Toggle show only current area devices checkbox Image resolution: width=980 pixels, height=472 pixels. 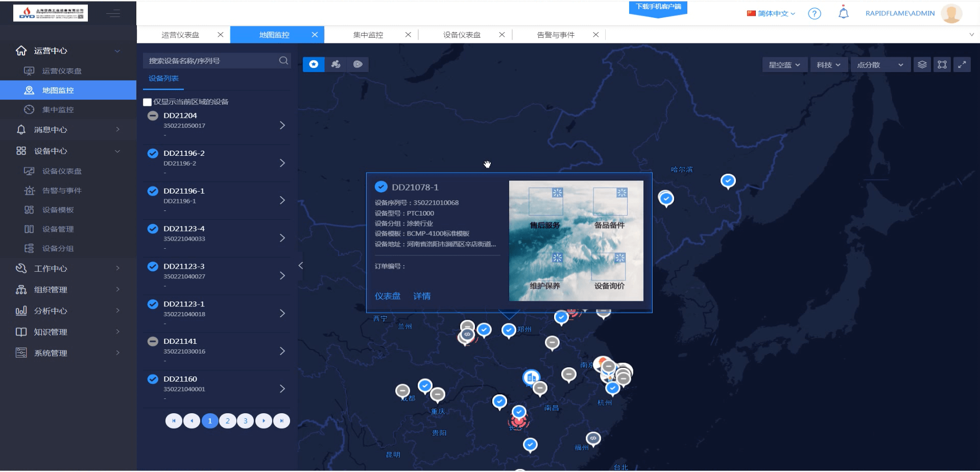click(148, 102)
